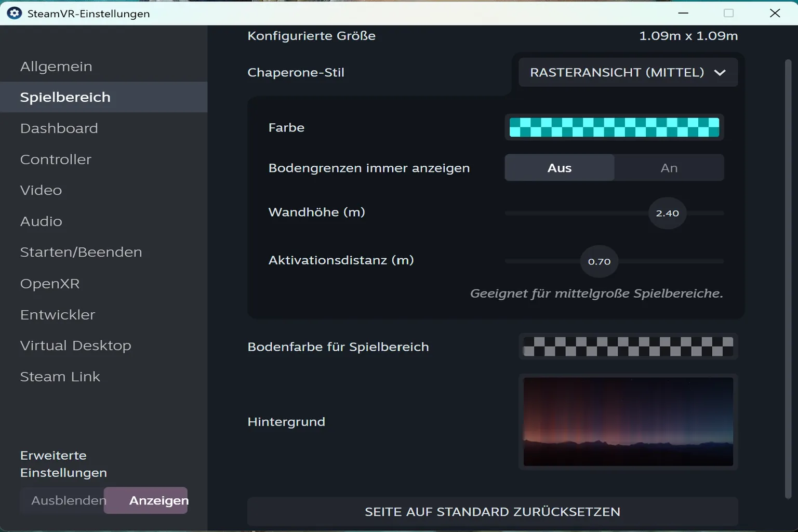Minimize the SteamVR-Einstellungen window
The width and height of the screenshot is (798, 532).
683,13
